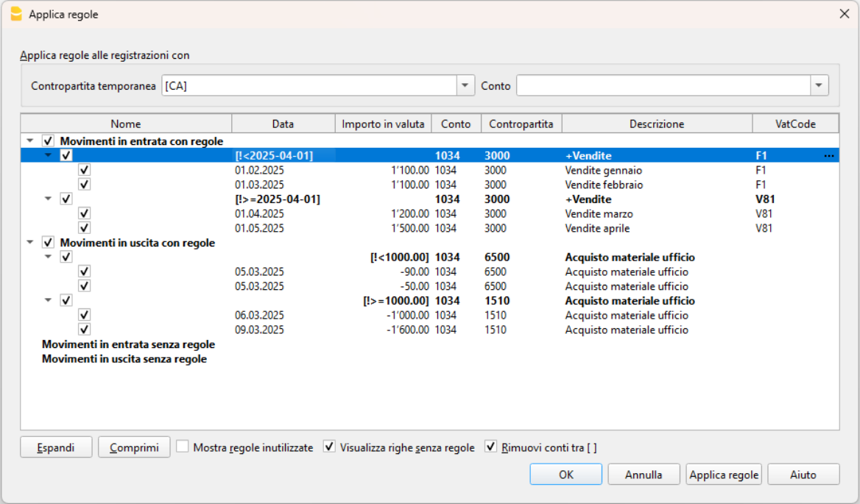
Task: Collapse Movimenti in entrata con regole group
Action: click(x=29, y=141)
